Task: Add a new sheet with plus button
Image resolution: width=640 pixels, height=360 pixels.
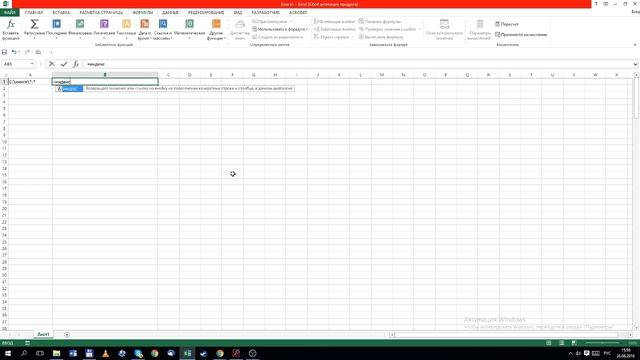Action: pos(67,335)
